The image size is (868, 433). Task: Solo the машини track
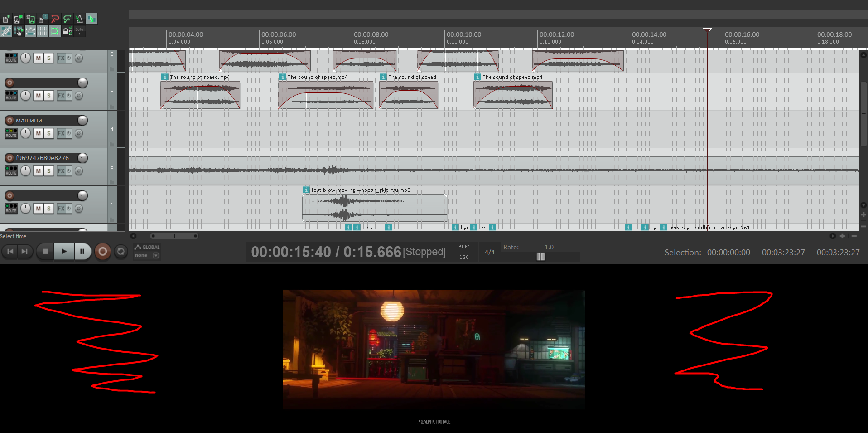click(x=49, y=133)
